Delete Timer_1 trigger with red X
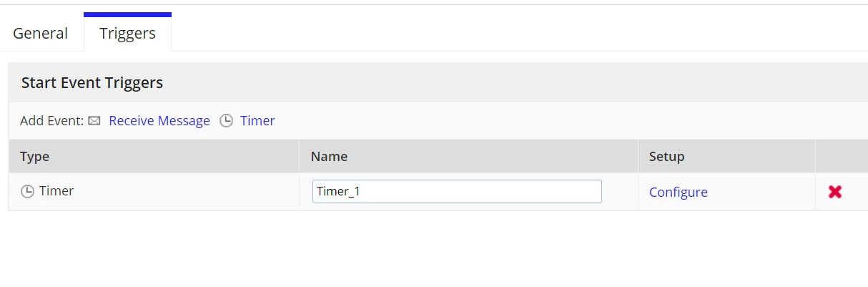The image size is (868, 287). point(834,192)
